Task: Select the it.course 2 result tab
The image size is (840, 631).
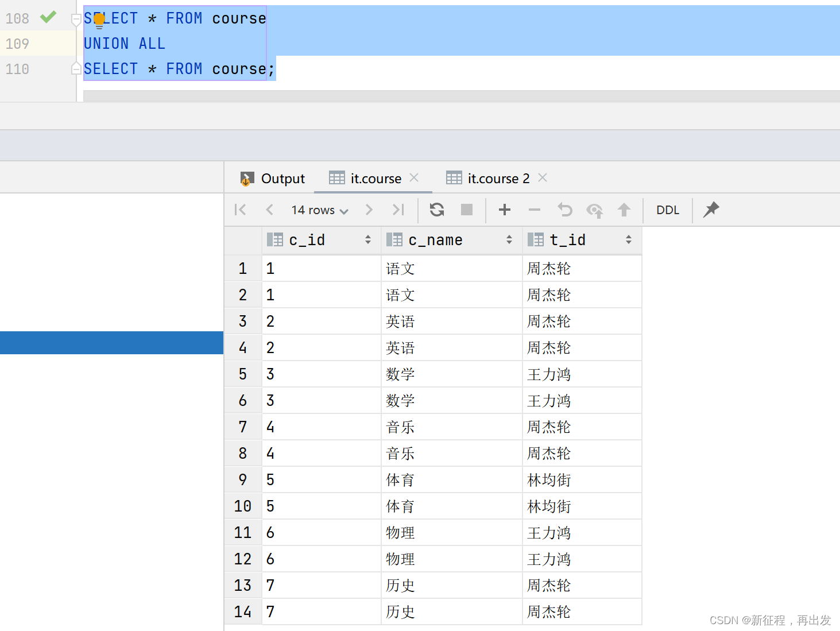Action: pos(498,179)
